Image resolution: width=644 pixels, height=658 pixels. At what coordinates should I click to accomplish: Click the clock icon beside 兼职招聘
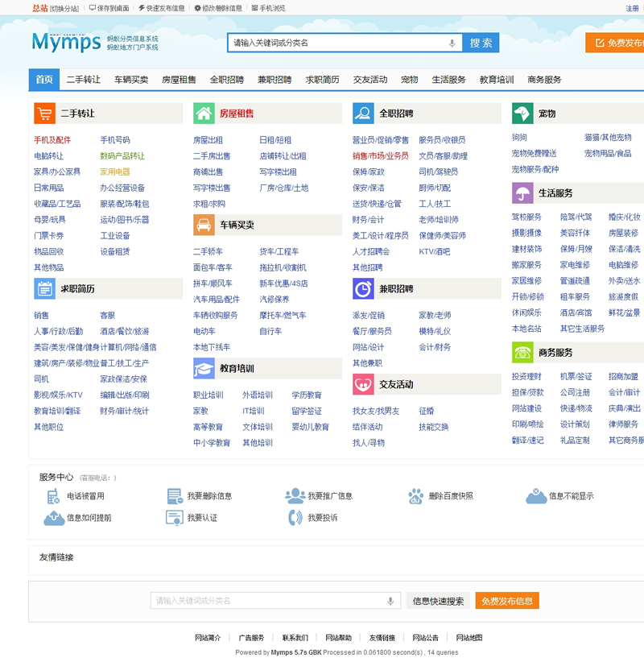pyautogui.click(x=363, y=288)
